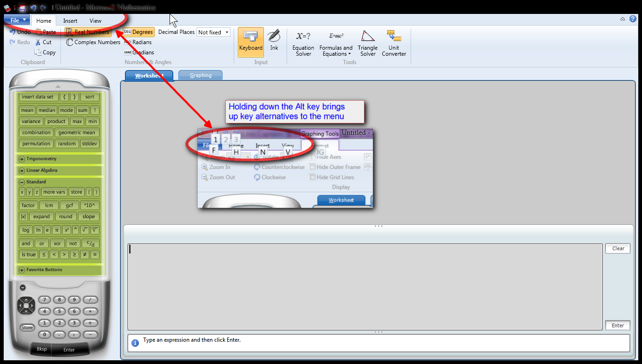
Task: Expand the Linear Algebra button group
Action: [22, 170]
